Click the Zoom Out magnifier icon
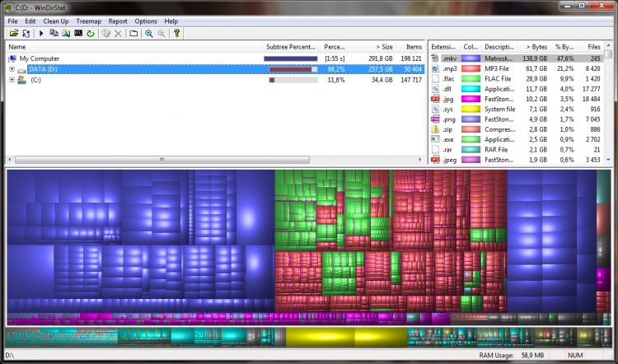This screenshot has width=618, height=364. coord(162,34)
